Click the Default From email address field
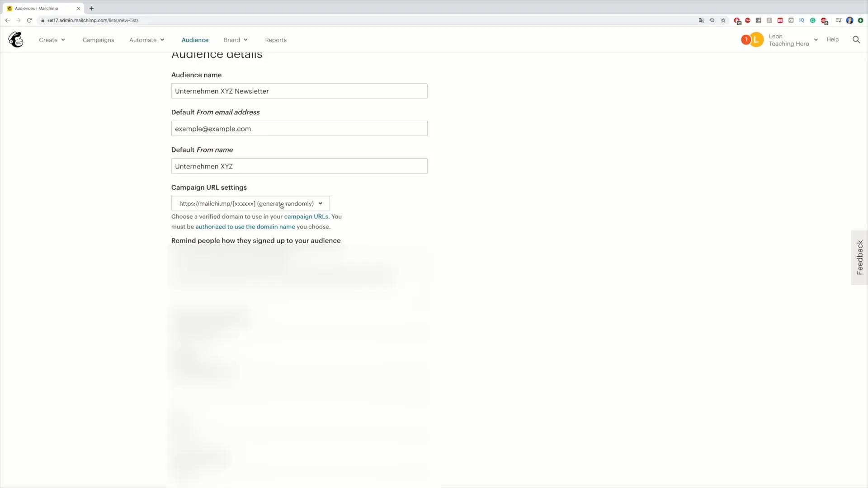 299,128
